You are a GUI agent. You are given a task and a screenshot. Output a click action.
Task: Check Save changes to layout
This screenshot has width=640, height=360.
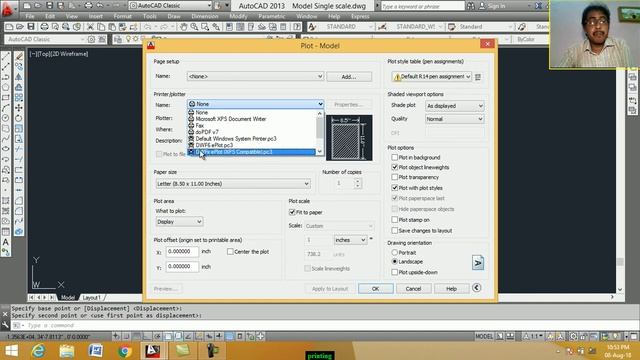point(394,231)
